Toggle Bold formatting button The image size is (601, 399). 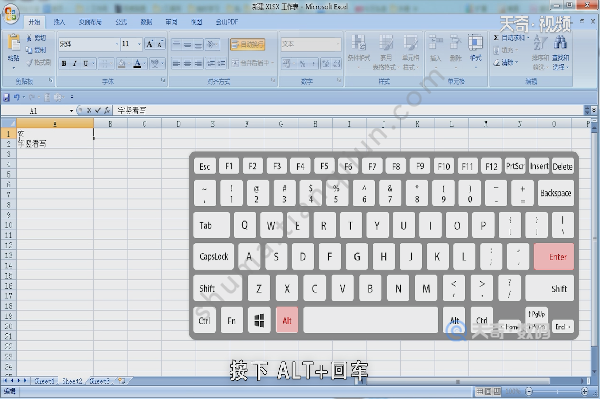click(x=64, y=64)
